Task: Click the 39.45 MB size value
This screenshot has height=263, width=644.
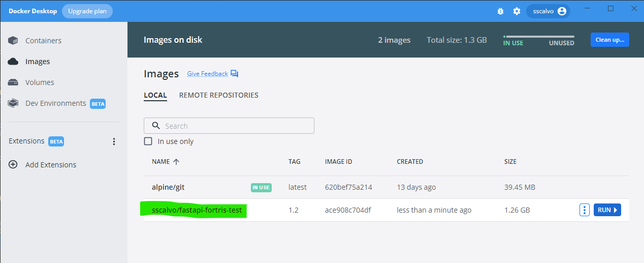Action: pyautogui.click(x=520, y=187)
